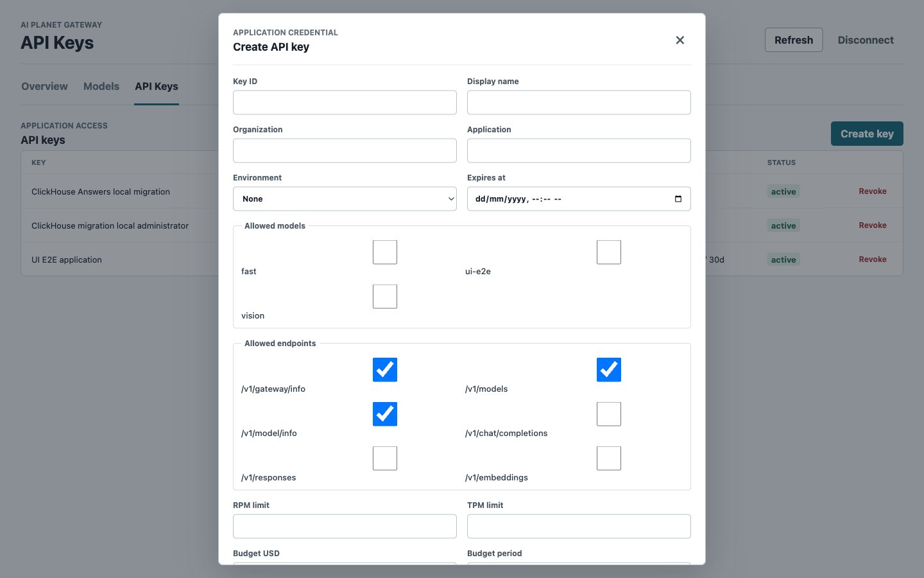Image resolution: width=924 pixels, height=578 pixels.
Task: Click the Application text field
Action: (579, 151)
